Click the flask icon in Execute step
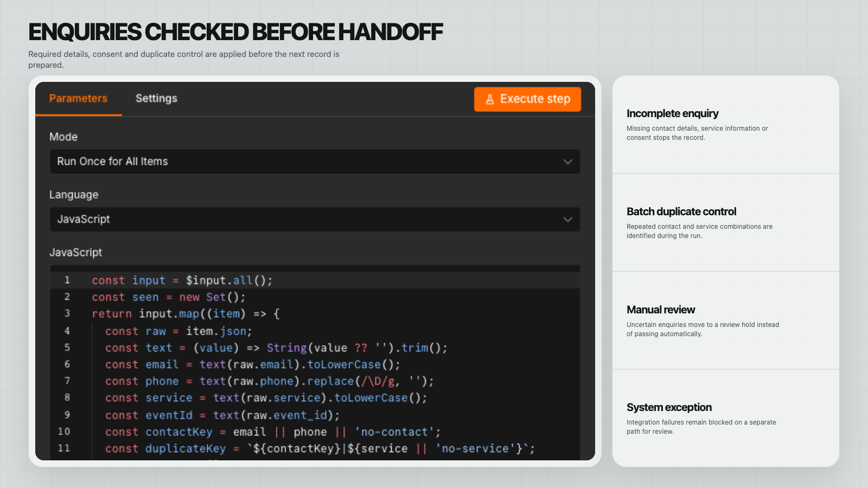868x488 pixels. tap(490, 99)
